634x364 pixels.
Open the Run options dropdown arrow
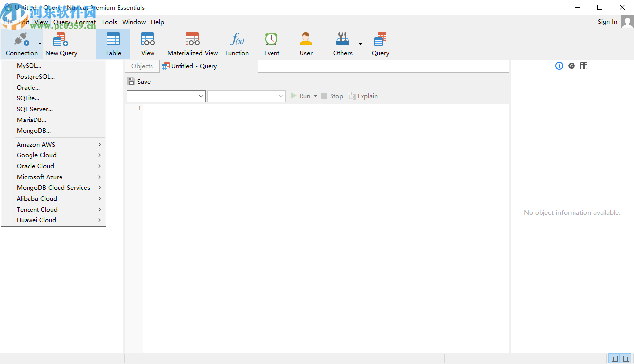(x=315, y=96)
